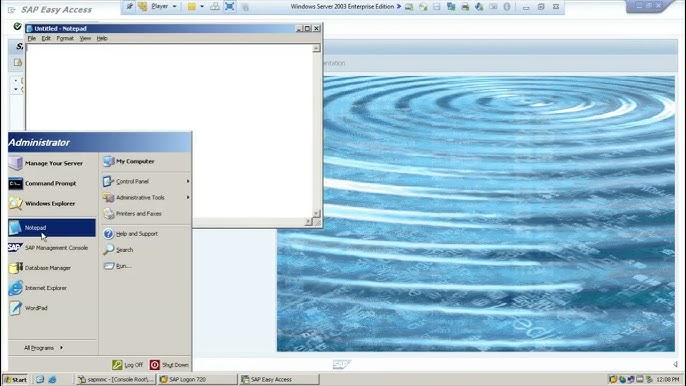Open the Format menu in Notepad

pyautogui.click(x=65, y=39)
